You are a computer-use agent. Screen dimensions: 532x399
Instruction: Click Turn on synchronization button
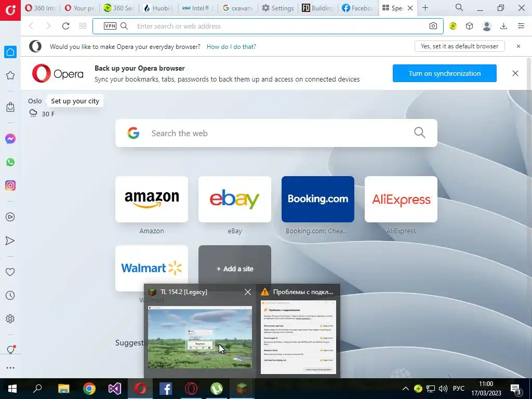[445, 73]
